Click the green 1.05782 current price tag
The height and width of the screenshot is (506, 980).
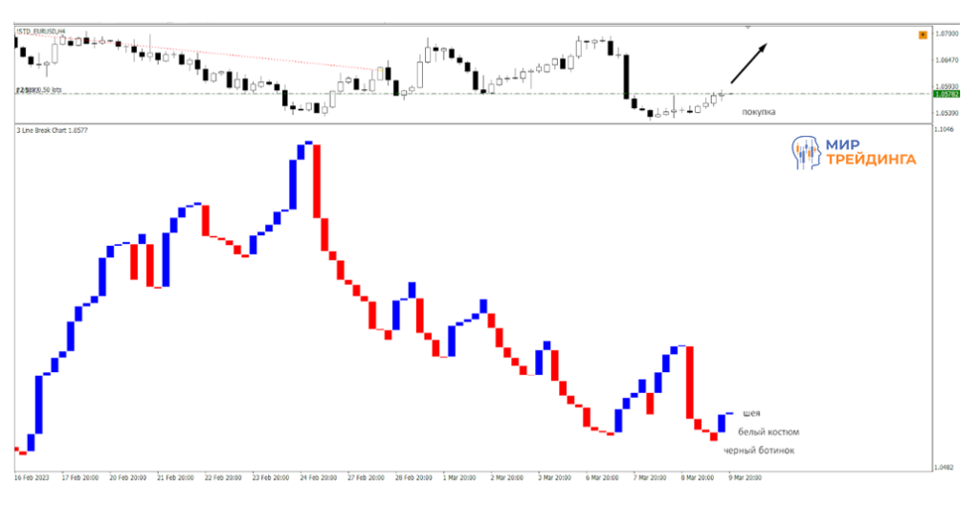tap(946, 94)
